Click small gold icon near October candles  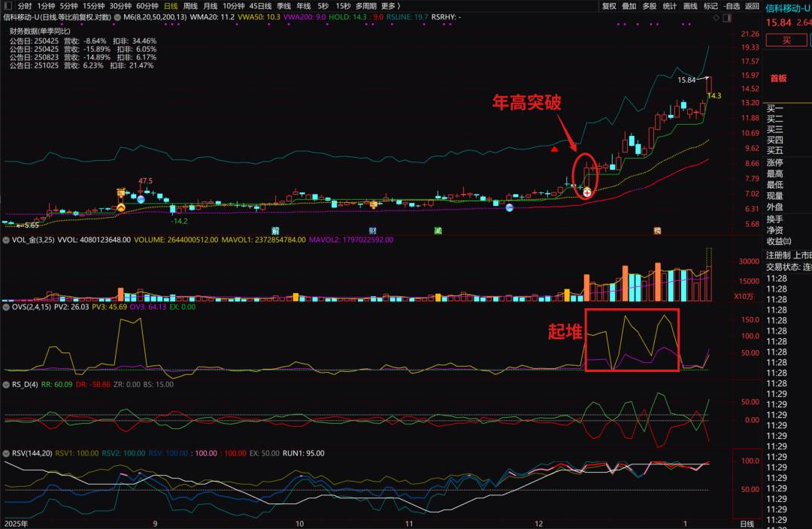click(x=374, y=204)
